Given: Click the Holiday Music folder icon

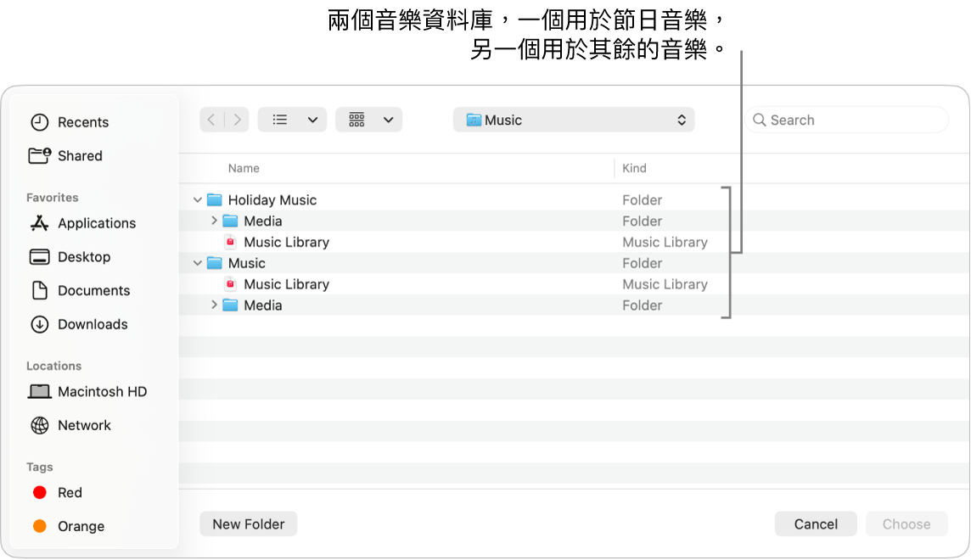Looking at the screenshot, I should [x=214, y=200].
